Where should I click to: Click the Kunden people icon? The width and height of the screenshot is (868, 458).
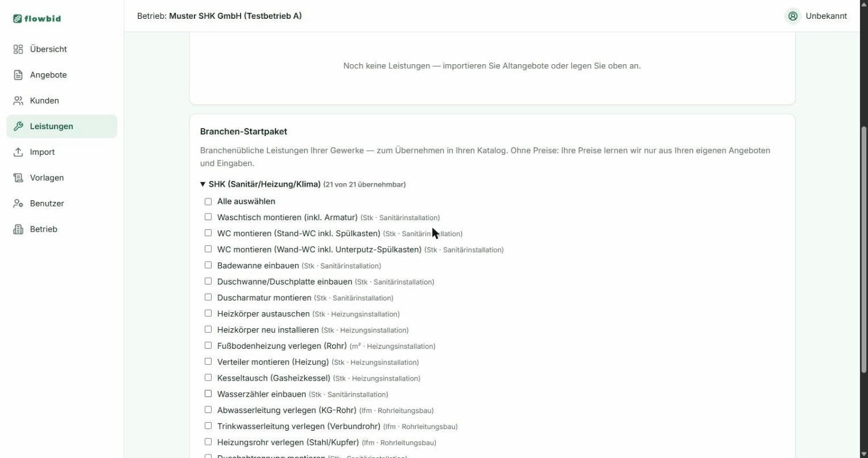(x=18, y=101)
